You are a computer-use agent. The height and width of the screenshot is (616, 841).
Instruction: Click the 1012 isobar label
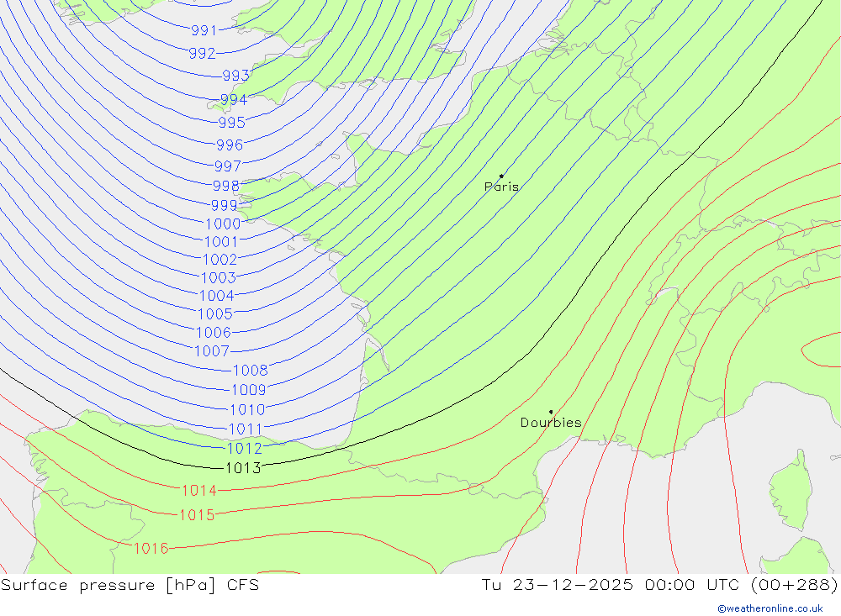(245, 449)
